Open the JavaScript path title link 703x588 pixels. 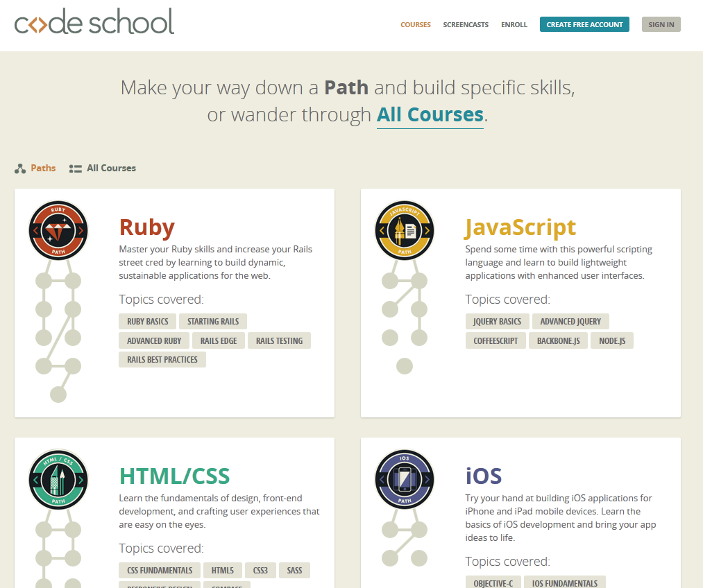pyautogui.click(x=520, y=227)
